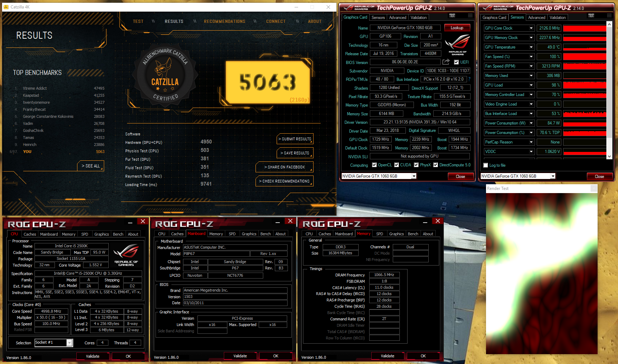Open the Memory Used sensor dropdown
This screenshot has width=618, height=364.
(531, 76)
